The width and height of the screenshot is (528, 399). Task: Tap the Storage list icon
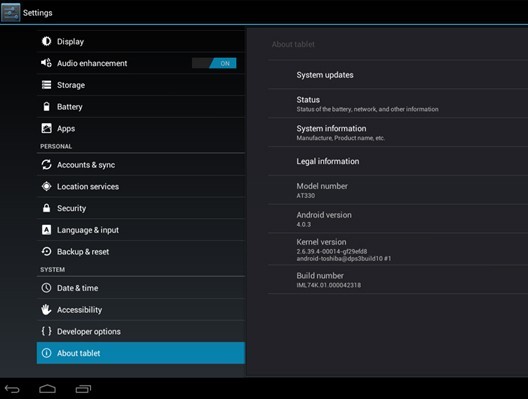(46, 85)
